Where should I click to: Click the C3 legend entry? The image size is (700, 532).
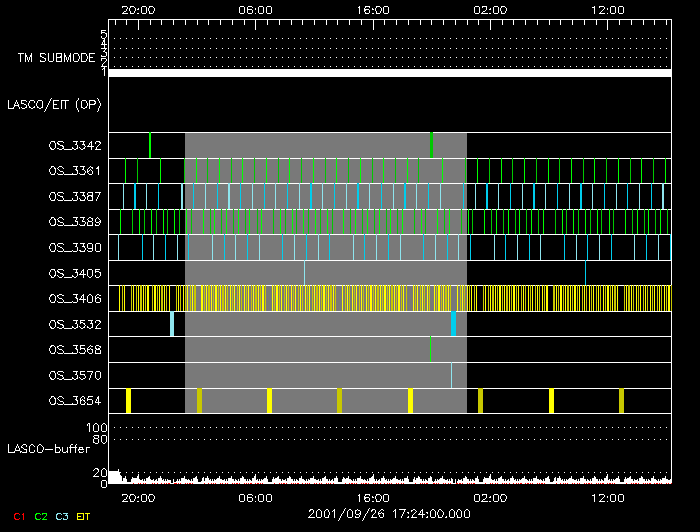(62, 516)
